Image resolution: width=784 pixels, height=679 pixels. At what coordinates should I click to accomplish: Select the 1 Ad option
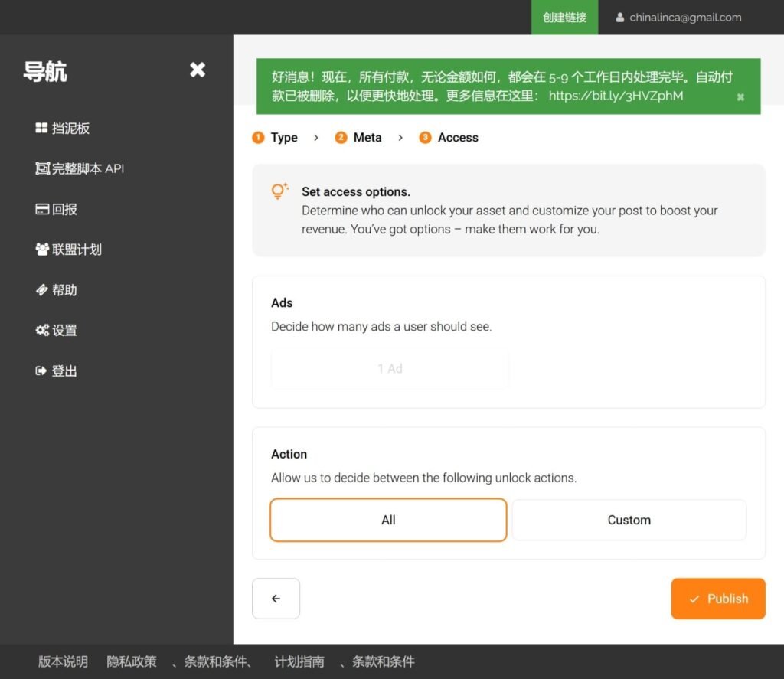tap(390, 369)
